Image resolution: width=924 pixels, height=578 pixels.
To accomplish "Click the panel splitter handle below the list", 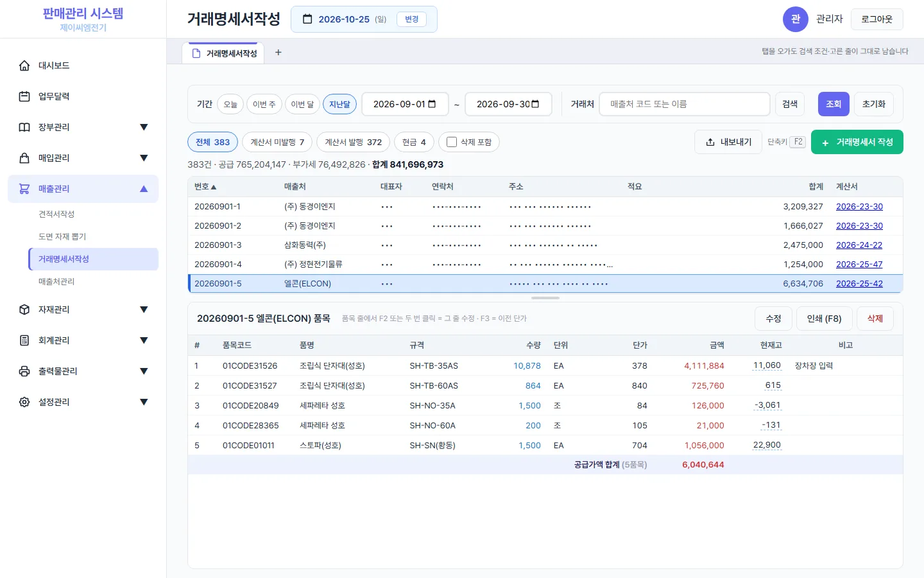I will click(x=545, y=298).
